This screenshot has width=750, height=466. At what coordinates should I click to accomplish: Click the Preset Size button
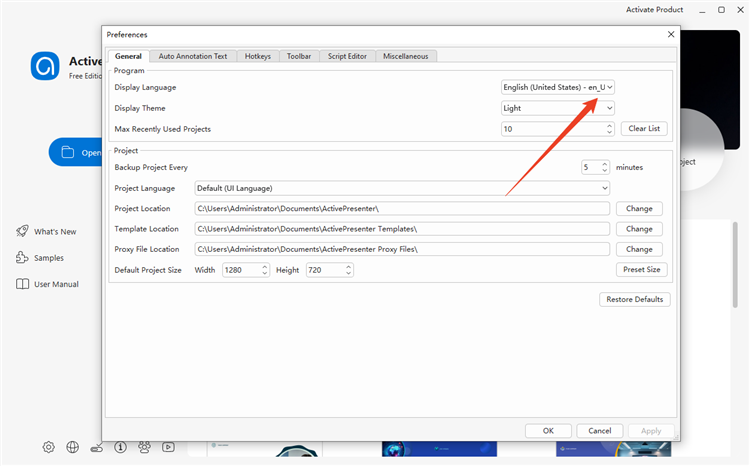[641, 269]
